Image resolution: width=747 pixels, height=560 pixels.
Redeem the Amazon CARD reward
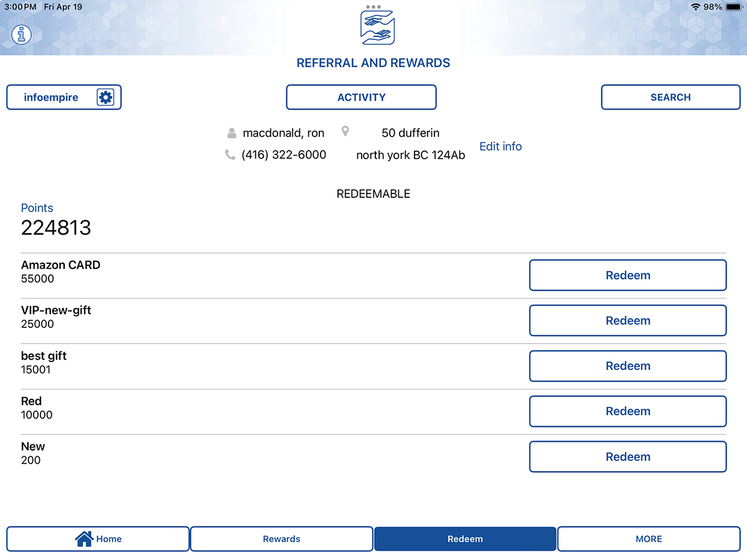click(x=627, y=275)
